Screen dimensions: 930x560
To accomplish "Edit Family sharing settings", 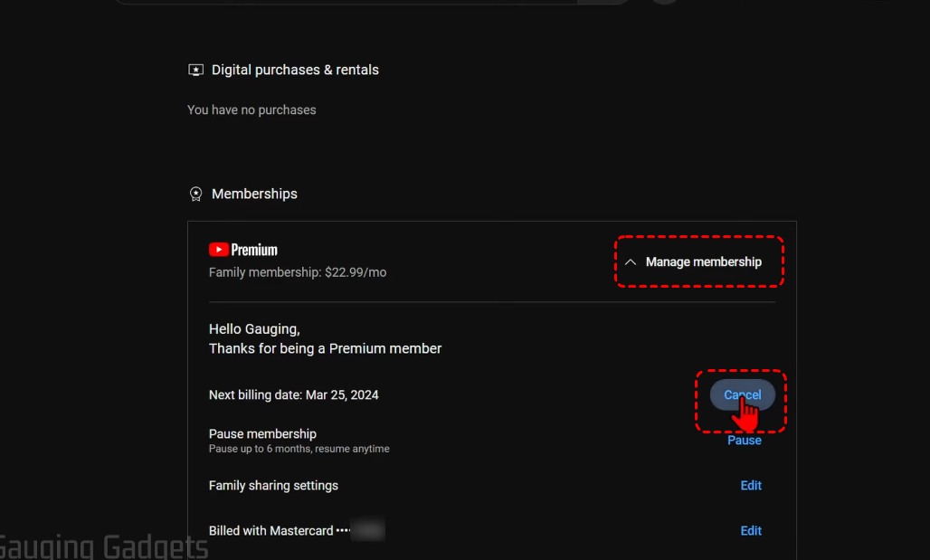I will pyautogui.click(x=751, y=485).
